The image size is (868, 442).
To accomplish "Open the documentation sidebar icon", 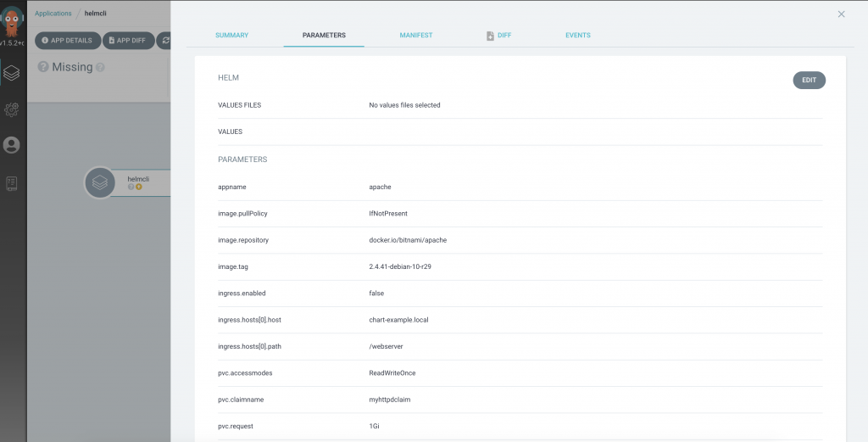I will pyautogui.click(x=12, y=183).
